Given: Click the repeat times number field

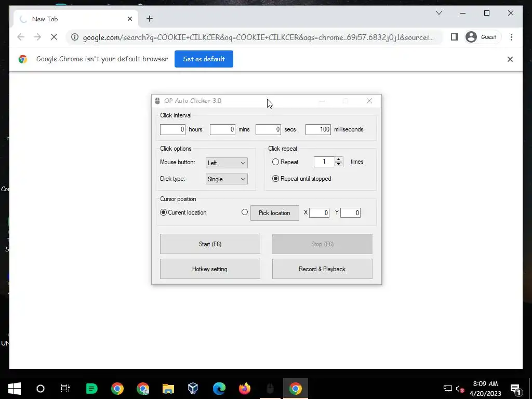Looking at the screenshot, I should click(324, 162).
